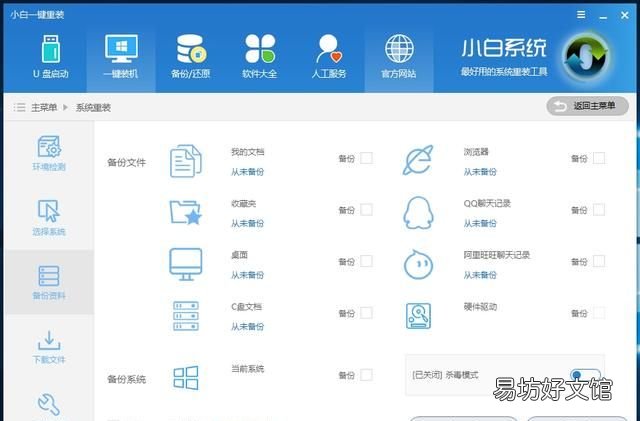Close the 小白一键重装 window
This screenshot has width=640, height=421.
(624, 15)
